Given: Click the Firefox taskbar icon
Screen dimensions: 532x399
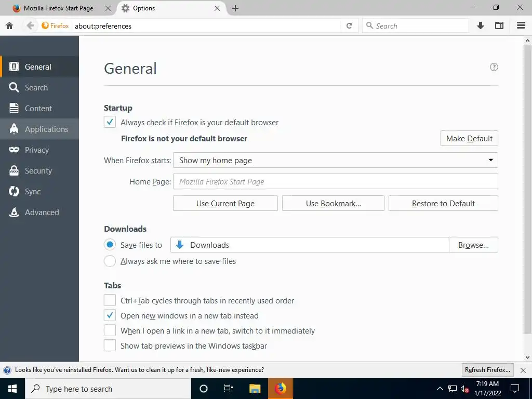Looking at the screenshot, I should click(x=280, y=389).
